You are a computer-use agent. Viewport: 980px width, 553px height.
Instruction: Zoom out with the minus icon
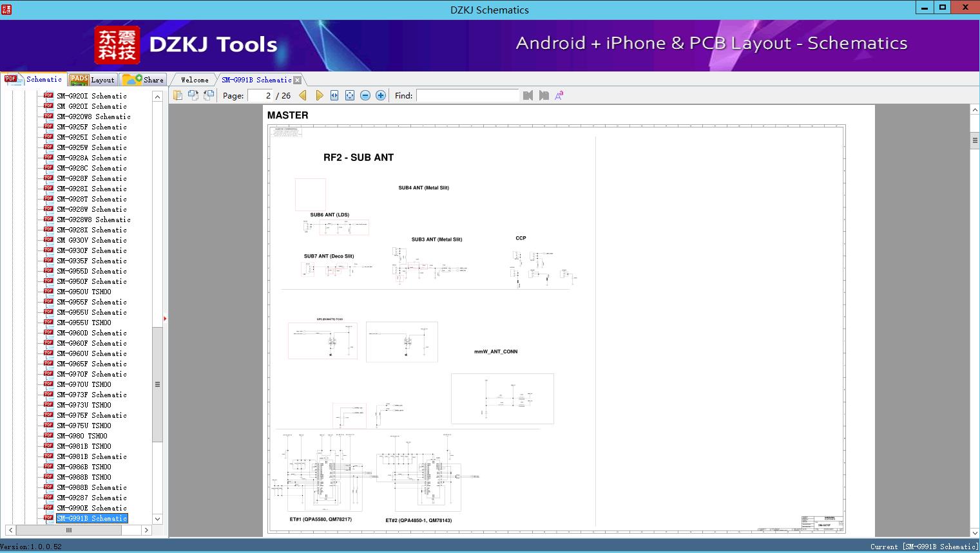[365, 95]
